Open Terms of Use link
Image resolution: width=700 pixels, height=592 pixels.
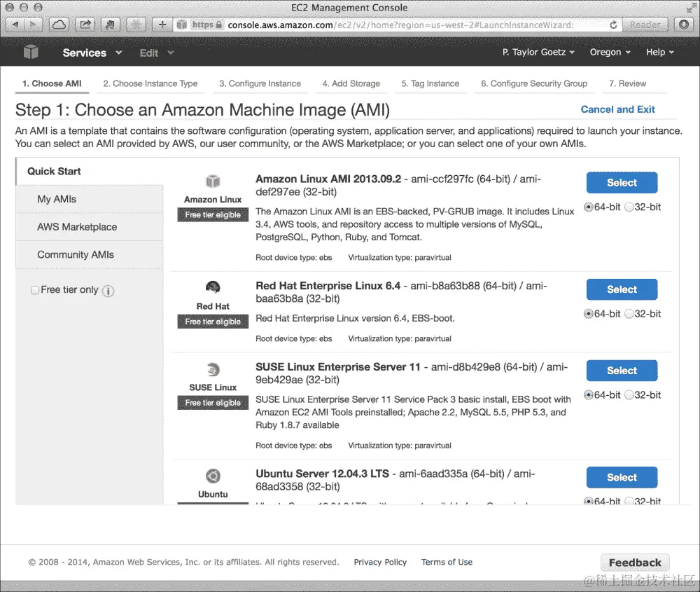[x=447, y=562]
